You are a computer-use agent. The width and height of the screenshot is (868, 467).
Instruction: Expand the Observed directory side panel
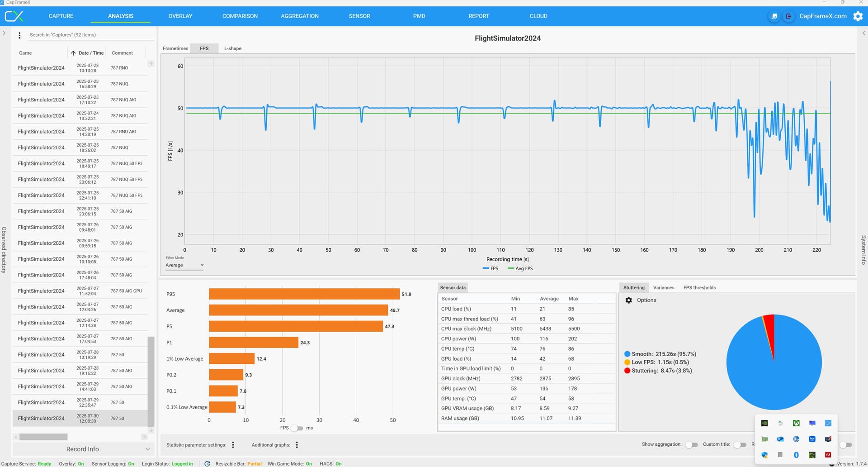pos(4,33)
